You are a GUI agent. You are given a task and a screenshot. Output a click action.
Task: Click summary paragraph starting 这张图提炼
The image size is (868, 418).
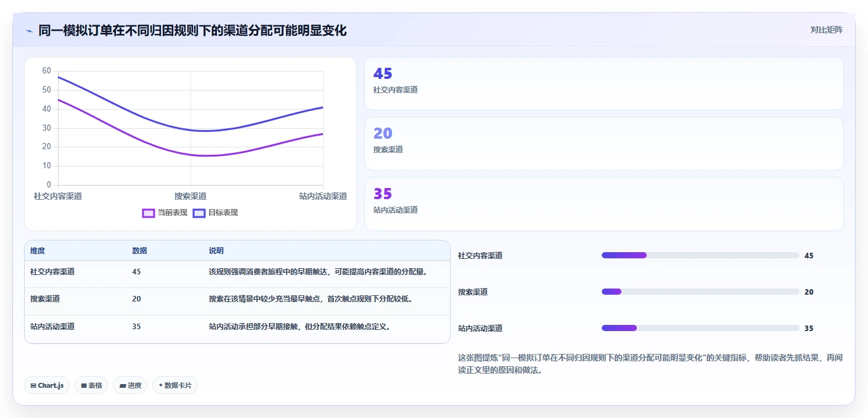click(x=650, y=364)
